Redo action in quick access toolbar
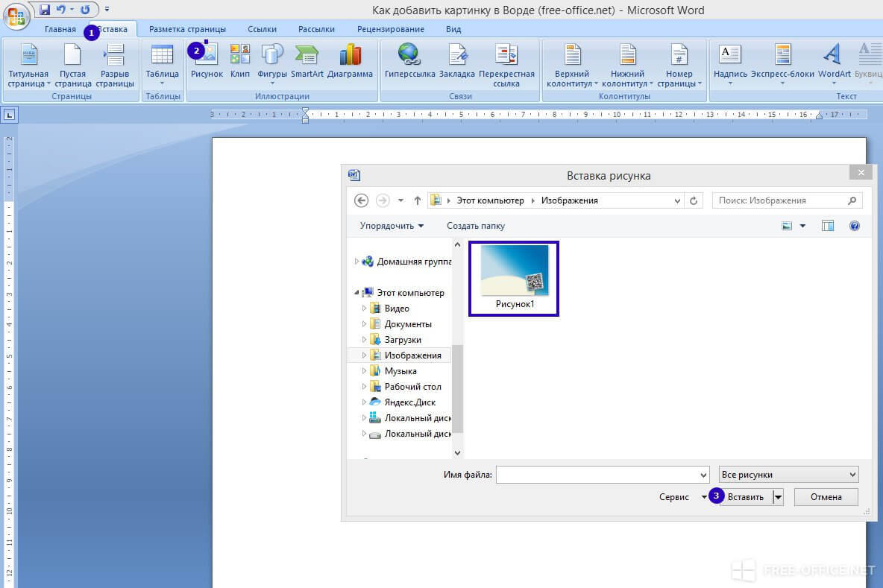 (x=85, y=10)
